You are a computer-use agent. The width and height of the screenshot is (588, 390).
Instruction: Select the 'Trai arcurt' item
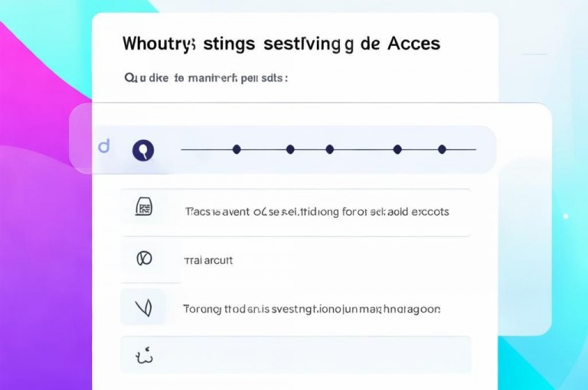coord(208,260)
